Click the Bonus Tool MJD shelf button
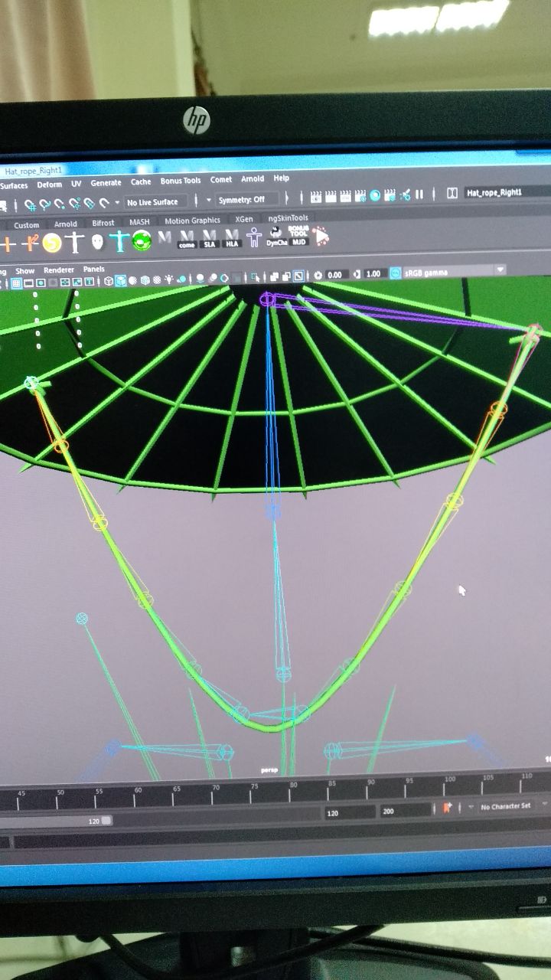The height and width of the screenshot is (980, 551). 298,236
